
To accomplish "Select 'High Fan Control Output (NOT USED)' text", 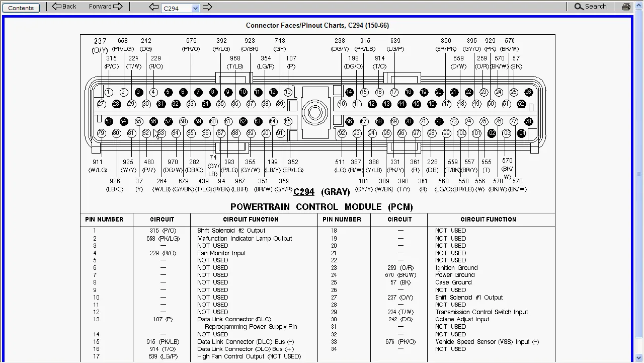I will [x=249, y=356].
